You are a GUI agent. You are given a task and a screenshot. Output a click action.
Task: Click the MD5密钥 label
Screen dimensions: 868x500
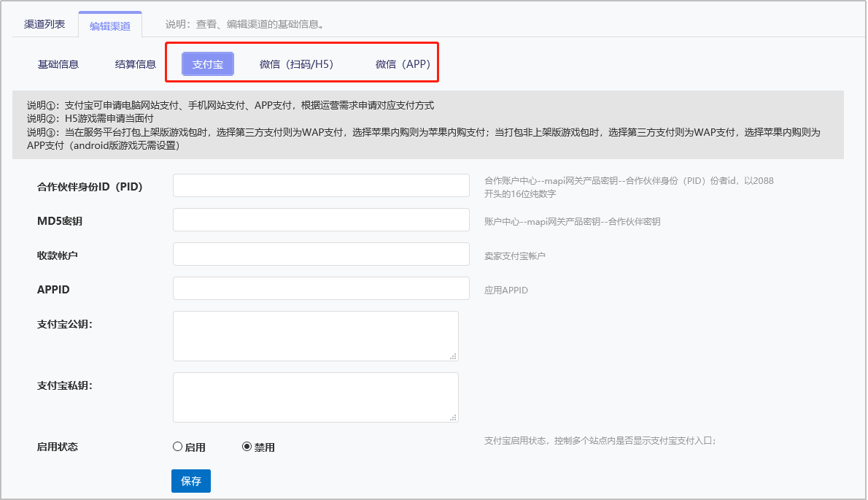tap(60, 221)
